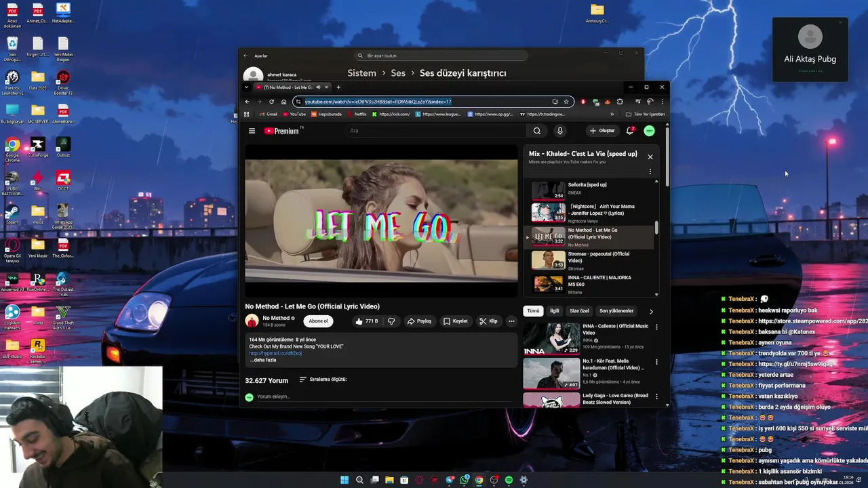The image size is (868, 488).
Task: Click Klip clip button
Action: [488, 321]
